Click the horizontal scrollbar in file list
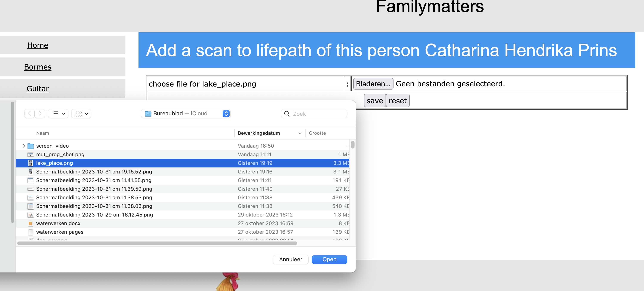 tap(157, 243)
